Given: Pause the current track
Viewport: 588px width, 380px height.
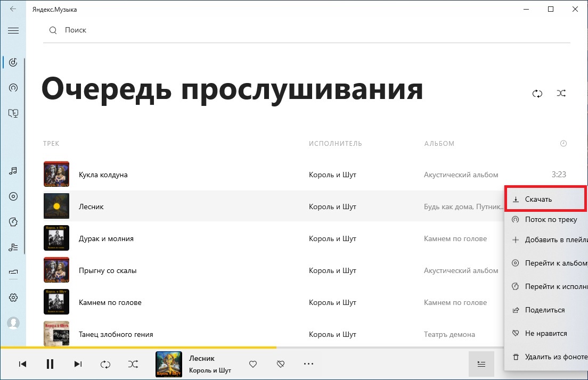Looking at the screenshot, I should pyautogui.click(x=50, y=364).
